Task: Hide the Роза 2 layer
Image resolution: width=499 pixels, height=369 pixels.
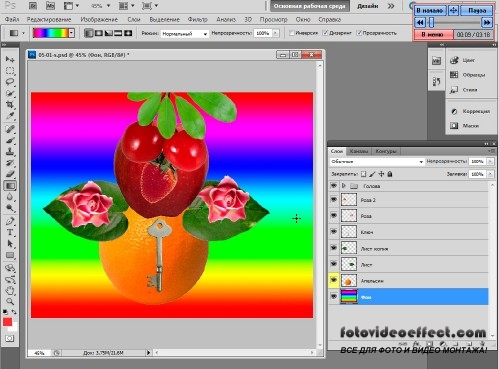Action: coord(333,200)
